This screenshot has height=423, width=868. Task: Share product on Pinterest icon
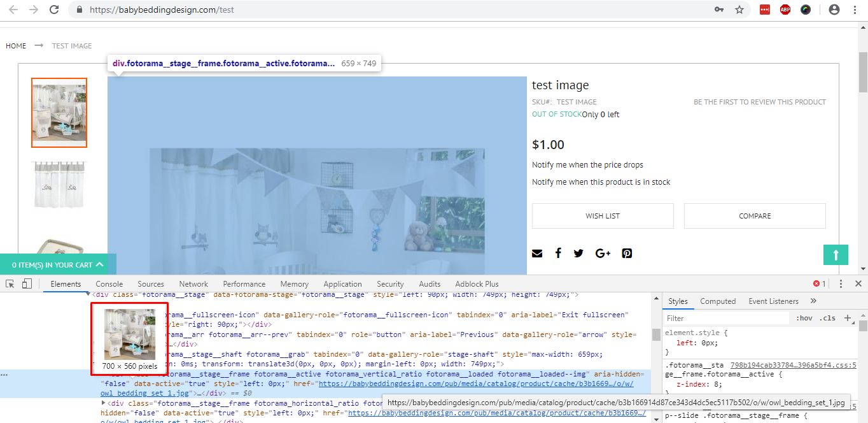tap(627, 254)
